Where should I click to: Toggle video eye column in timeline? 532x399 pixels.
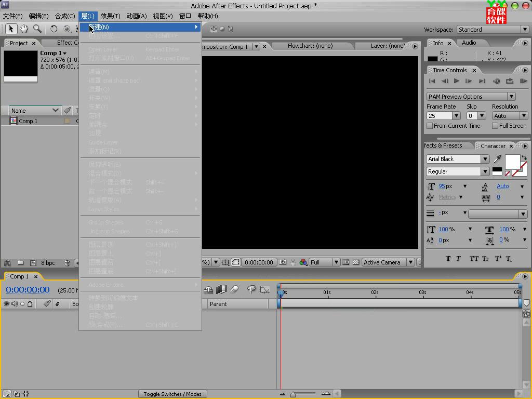point(6,304)
